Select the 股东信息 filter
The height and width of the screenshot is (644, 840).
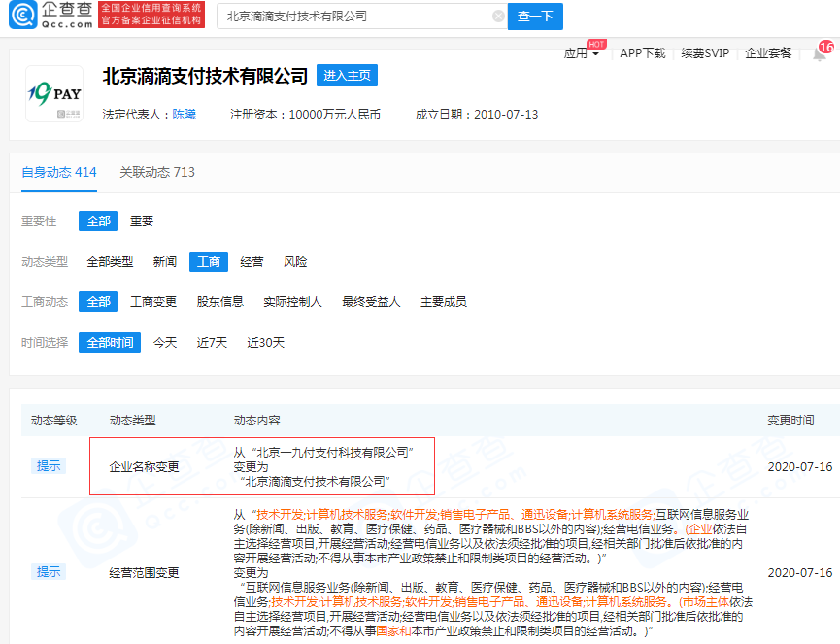219,302
